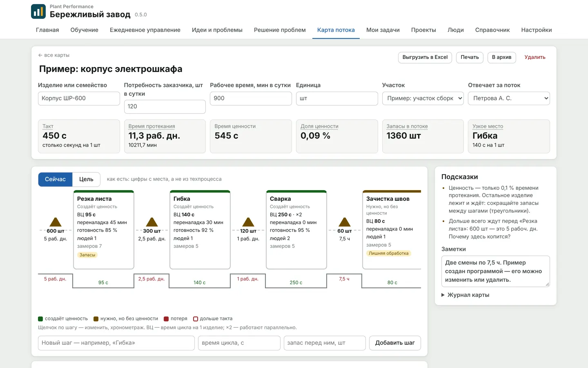Go back via «все карты» link
Viewport: 588px width, 368px height.
tap(54, 55)
